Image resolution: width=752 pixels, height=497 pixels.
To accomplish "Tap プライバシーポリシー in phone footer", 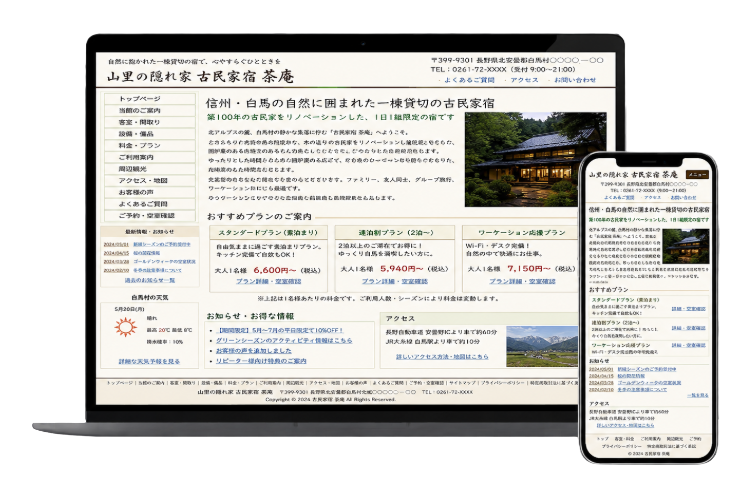I will tap(622, 447).
